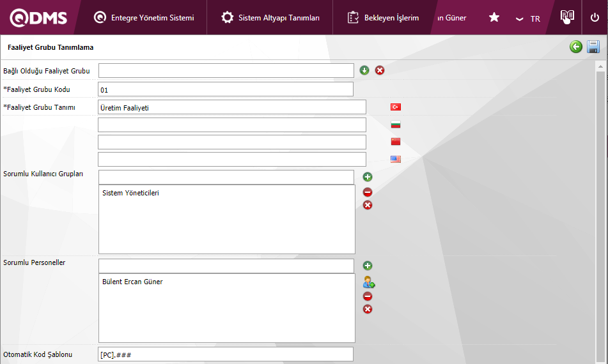Select Bülent Ercan Güner in list
The height and width of the screenshot is (364, 608).
(x=132, y=282)
